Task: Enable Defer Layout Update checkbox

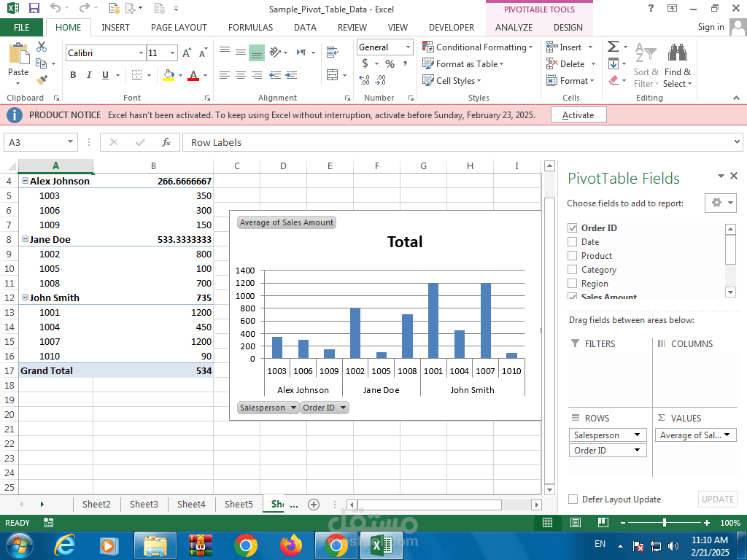Action: 573,499
